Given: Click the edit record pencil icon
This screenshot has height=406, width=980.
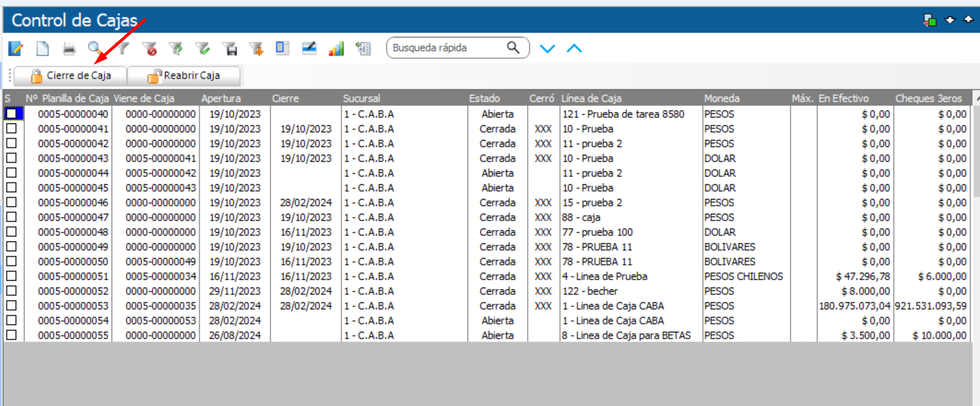Looking at the screenshot, I should 15,49.
